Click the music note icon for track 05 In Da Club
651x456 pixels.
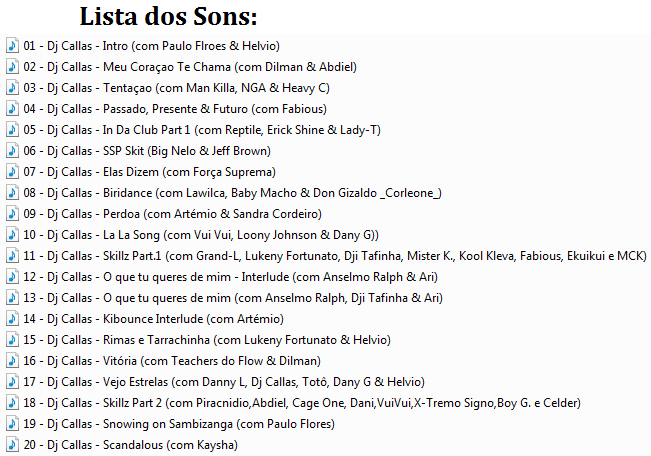[x=11, y=130]
